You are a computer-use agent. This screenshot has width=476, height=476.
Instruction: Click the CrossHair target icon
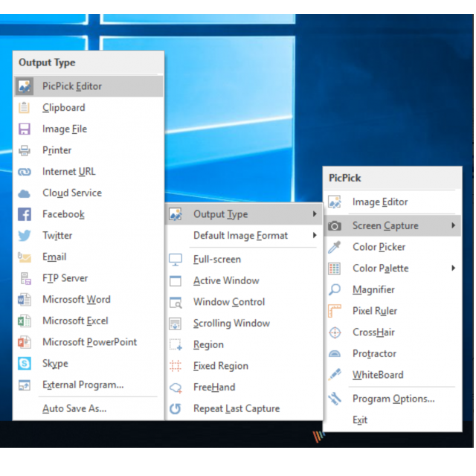tap(335, 332)
